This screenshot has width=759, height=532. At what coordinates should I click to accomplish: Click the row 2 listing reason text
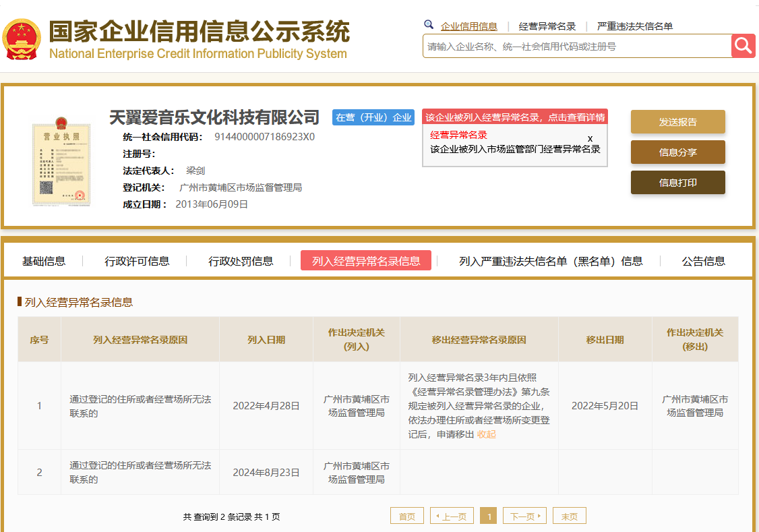coord(140,473)
